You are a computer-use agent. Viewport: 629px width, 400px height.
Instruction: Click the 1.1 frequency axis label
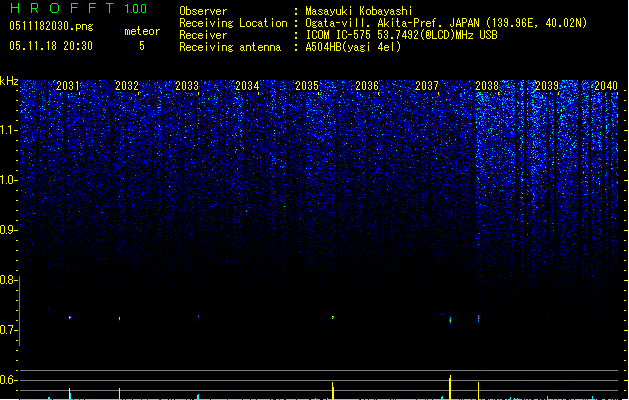pos(9,130)
